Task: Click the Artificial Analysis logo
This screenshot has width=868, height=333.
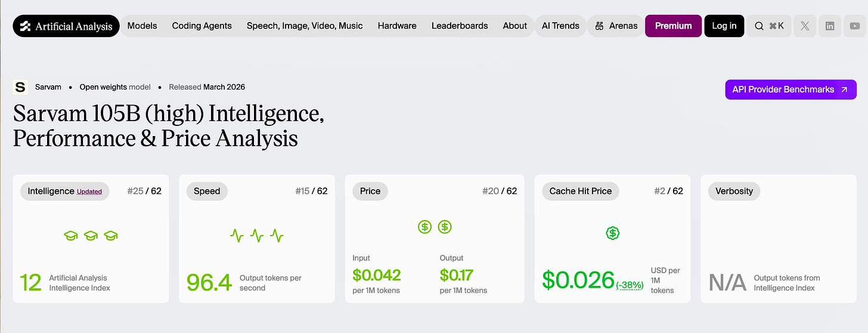Action: tap(66, 26)
